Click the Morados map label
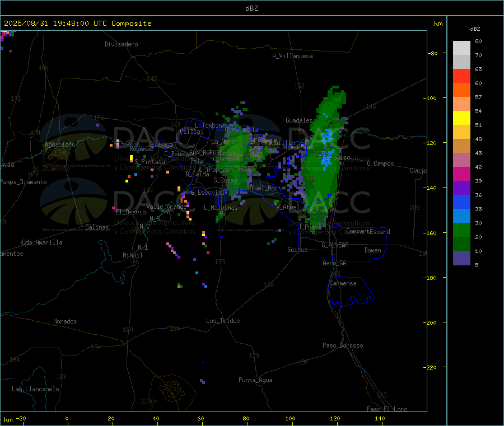504x426 pixels. 65,321
